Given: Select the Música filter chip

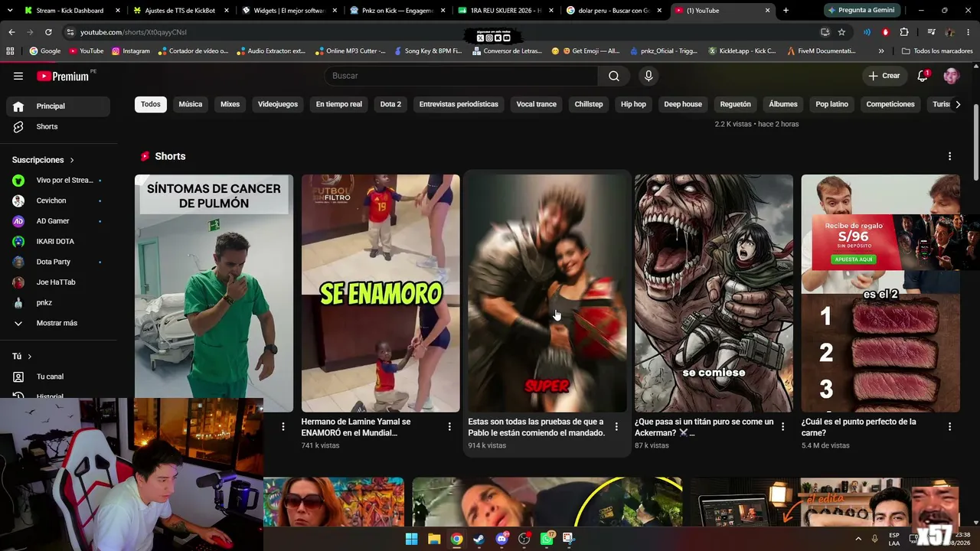Looking at the screenshot, I should (x=191, y=104).
